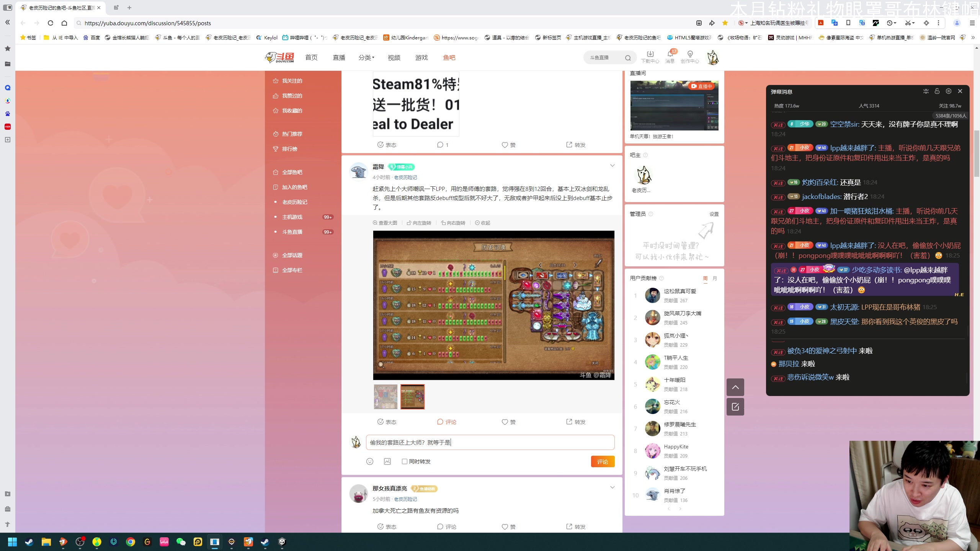Open 这松鼠真可爱 contributor profile
This screenshot has height=551, width=980.
pos(680,291)
